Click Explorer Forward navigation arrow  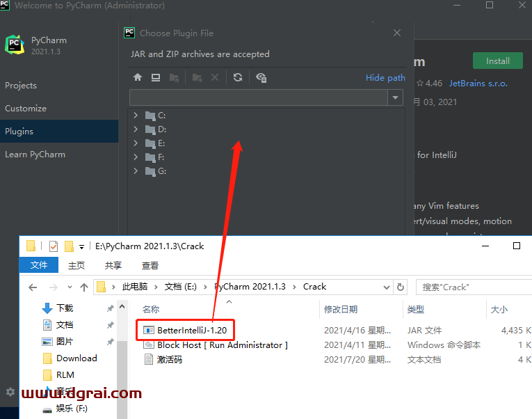(x=54, y=287)
